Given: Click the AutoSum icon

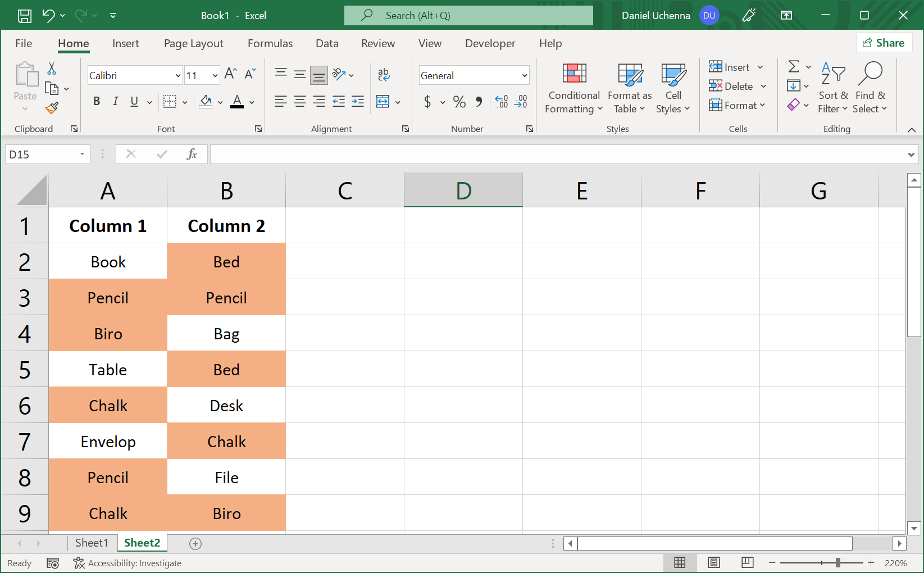Looking at the screenshot, I should (794, 67).
